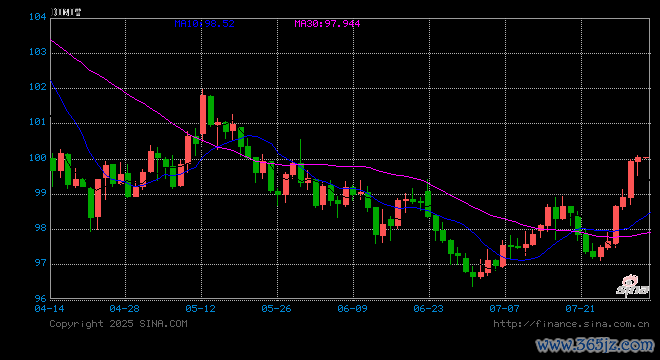Click the 07-07 date axis label
Viewport: 660px width, 360px height.
point(504,309)
